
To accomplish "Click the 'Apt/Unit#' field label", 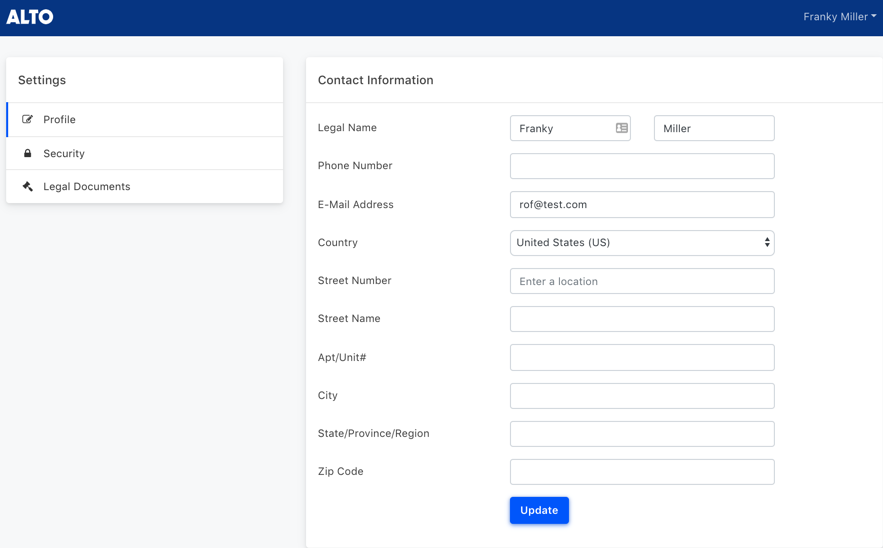I will pos(342,357).
